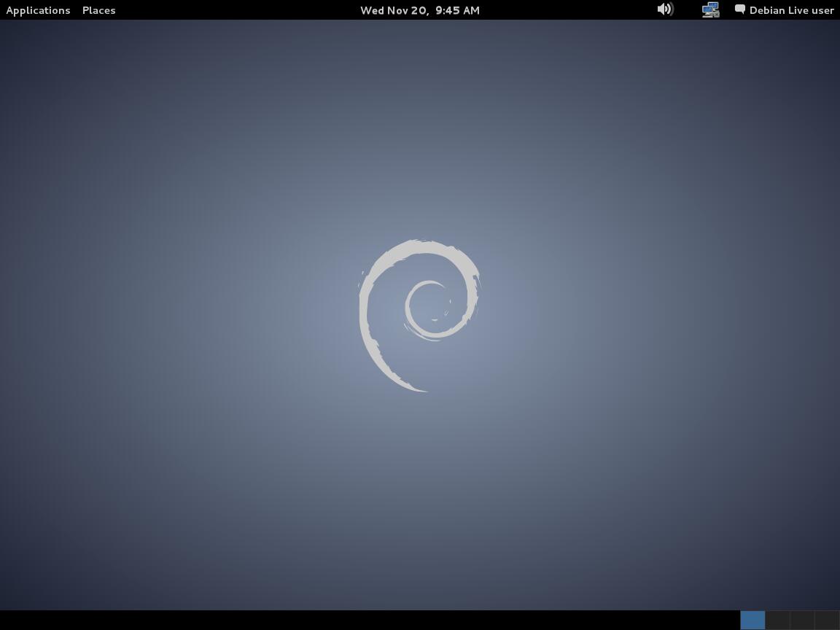
Task: Select the highlighted blue first workspace
Action: click(x=752, y=620)
